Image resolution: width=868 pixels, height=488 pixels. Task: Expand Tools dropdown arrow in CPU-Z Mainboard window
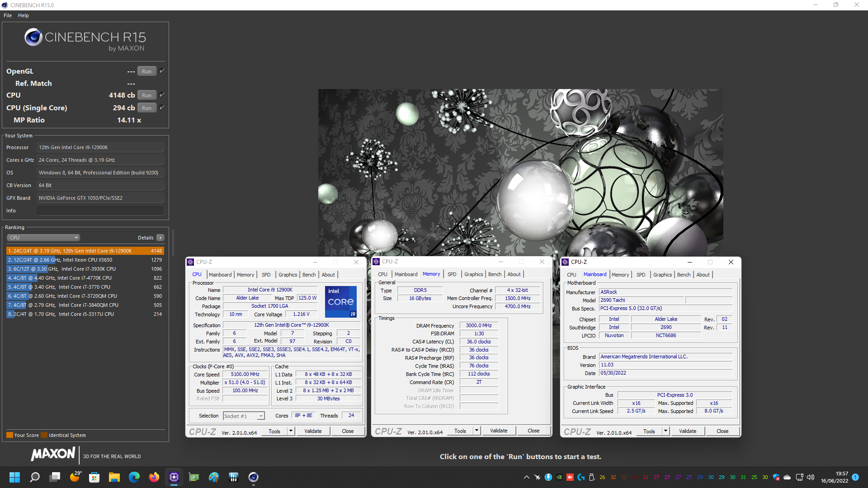click(x=665, y=431)
